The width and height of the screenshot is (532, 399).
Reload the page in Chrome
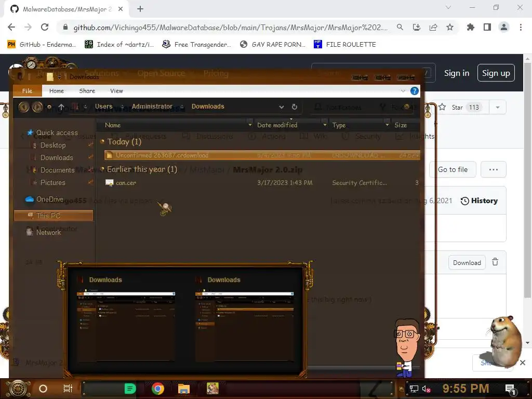coord(45,27)
